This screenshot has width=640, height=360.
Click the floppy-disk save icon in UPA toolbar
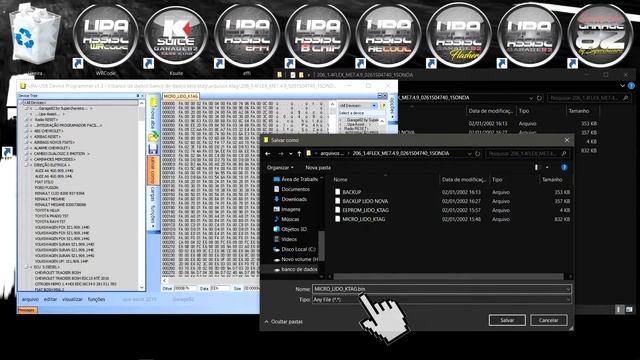pyautogui.click(x=153, y=149)
